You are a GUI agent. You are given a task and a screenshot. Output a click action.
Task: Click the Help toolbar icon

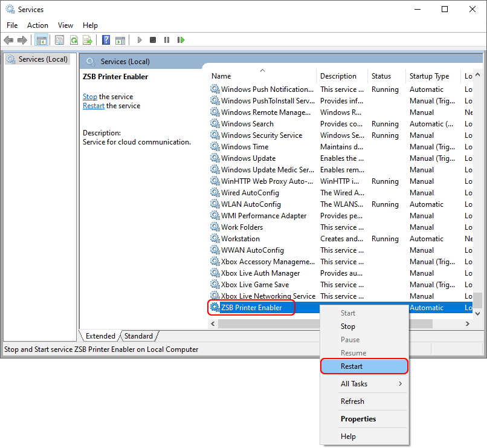click(x=106, y=40)
